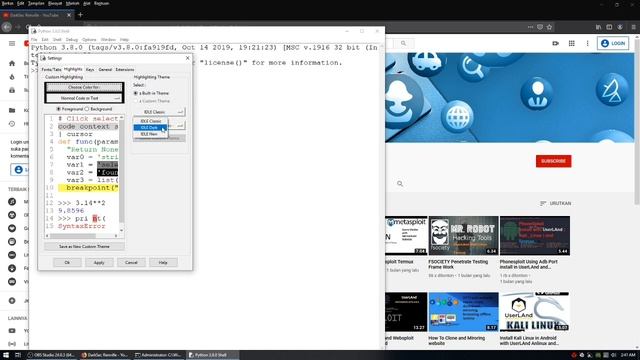
Task: Click the YouTube Library folder sidebar icon
Action: (12, 110)
